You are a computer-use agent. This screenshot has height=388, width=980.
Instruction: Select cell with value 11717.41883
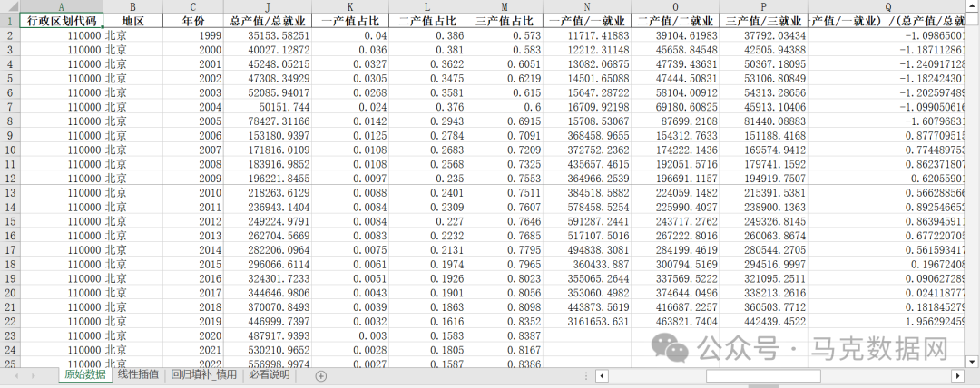tap(587, 35)
